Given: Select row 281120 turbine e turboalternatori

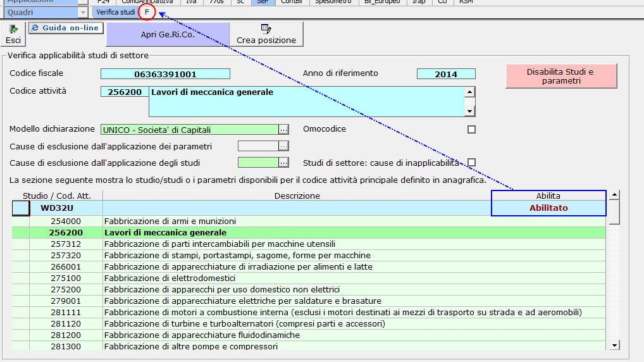Looking at the screenshot, I should click(x=309, y=324).
